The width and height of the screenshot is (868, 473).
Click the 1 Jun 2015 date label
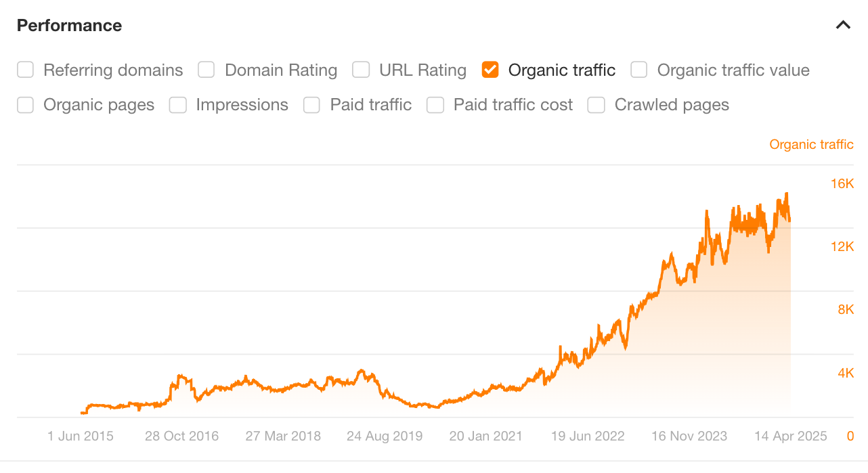[x=80, y=436]
